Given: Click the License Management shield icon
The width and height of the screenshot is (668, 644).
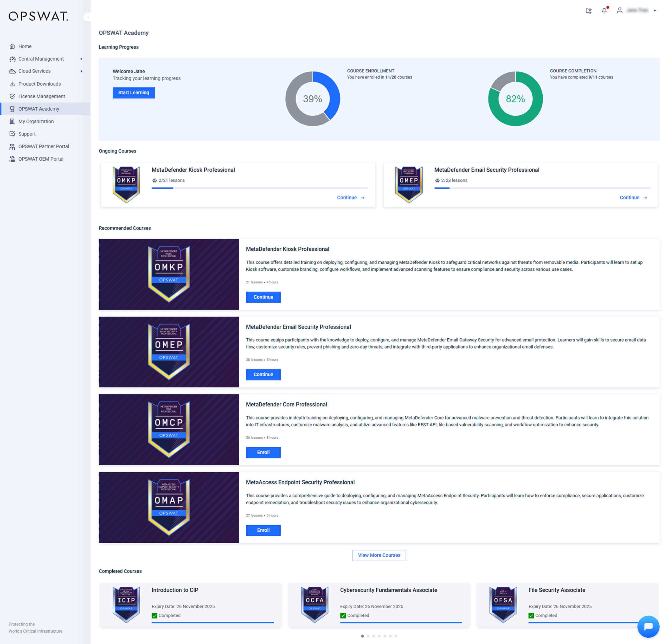Looking at the screenshot, I should (12, 96).
